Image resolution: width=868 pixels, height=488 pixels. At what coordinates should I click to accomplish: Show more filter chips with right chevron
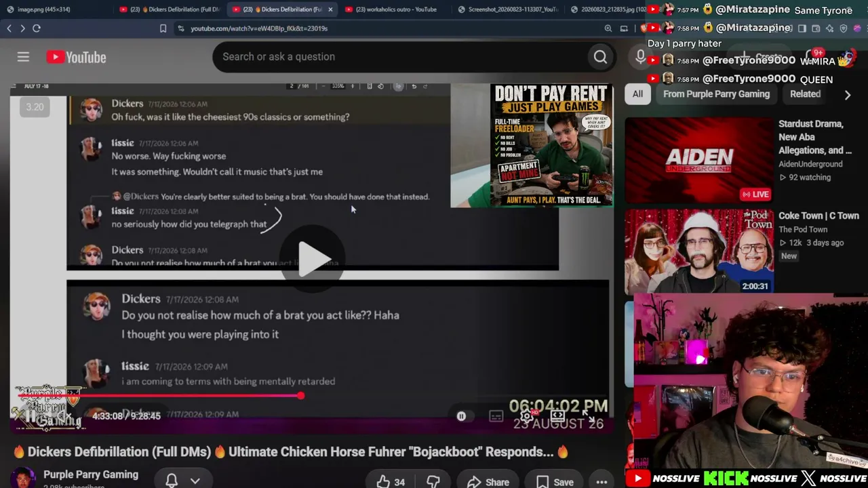(x=847, y=95)
